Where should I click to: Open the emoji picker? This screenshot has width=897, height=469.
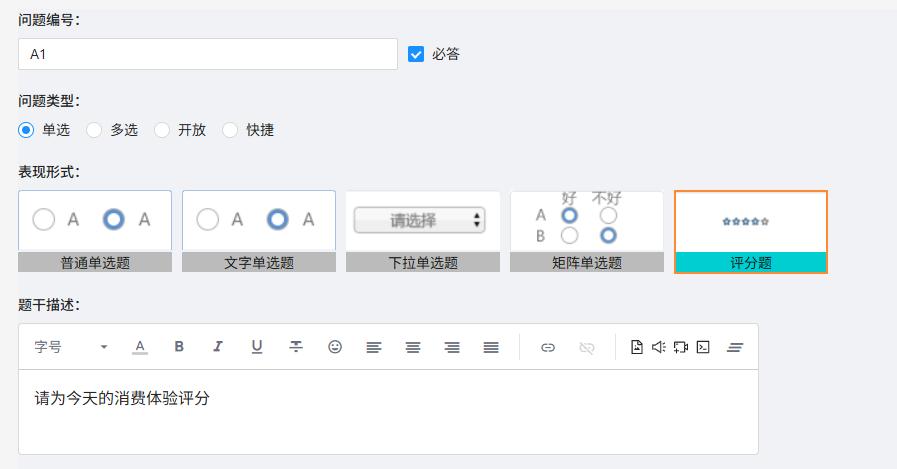tap(335, 347)
